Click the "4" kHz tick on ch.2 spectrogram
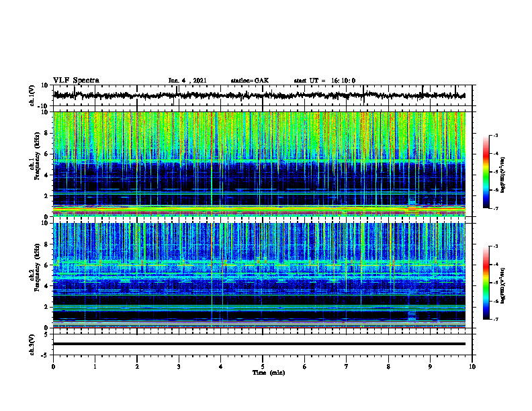532x411 pixels. (x=47, y=286)
